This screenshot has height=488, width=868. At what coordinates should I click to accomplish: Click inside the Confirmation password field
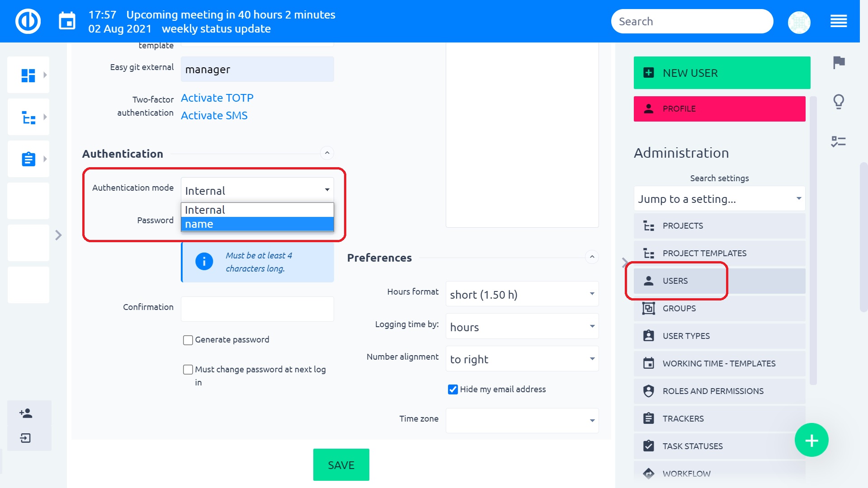pyautogui.click(x=257, y=309)
